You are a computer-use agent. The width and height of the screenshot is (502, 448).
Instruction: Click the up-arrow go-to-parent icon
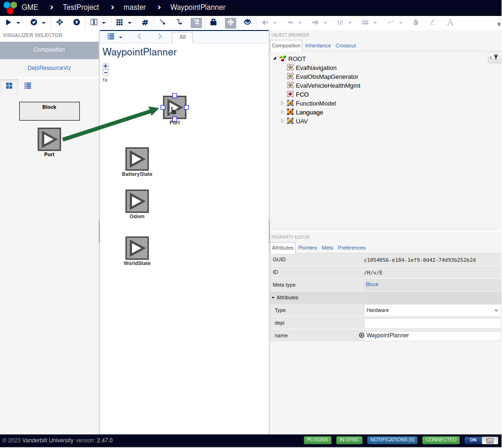[x=77, y=22]
